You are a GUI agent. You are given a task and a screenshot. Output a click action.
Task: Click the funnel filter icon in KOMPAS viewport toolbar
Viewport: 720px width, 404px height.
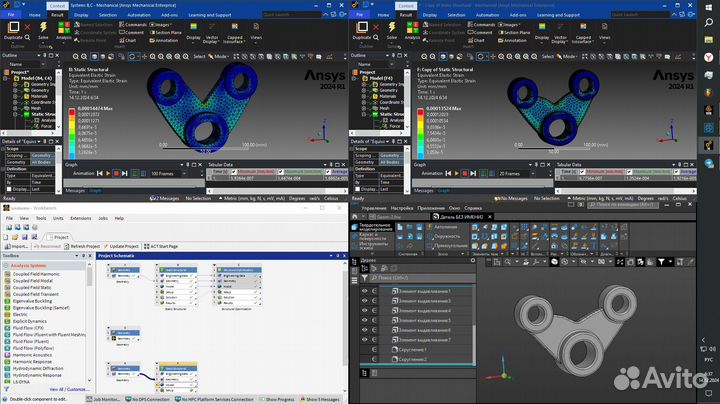point(661,262)
